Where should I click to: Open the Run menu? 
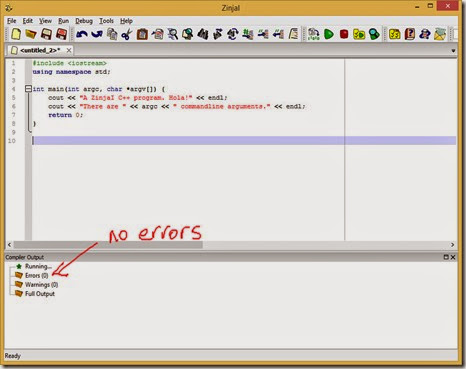63,21
